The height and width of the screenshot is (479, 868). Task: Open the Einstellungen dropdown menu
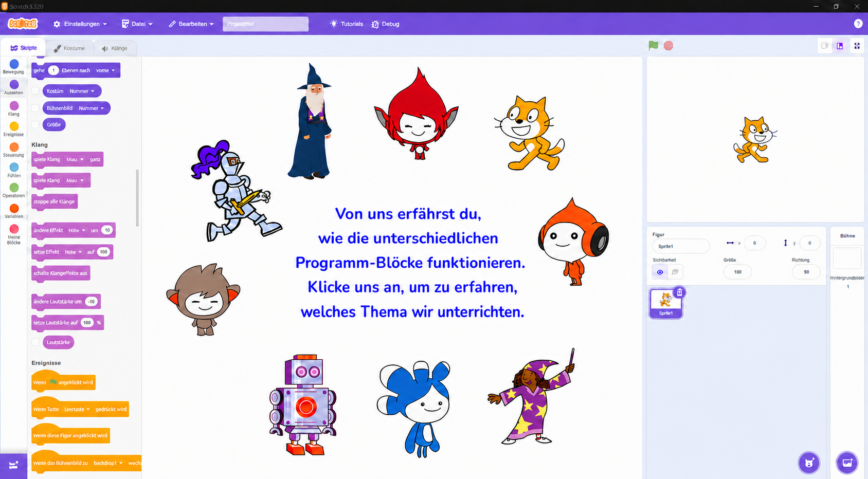80,24
